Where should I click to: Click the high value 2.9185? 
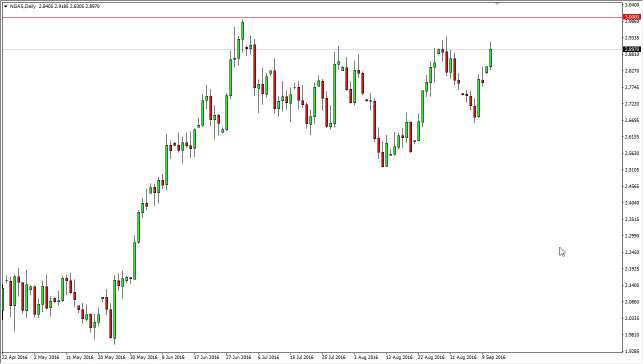pos(62,6)
